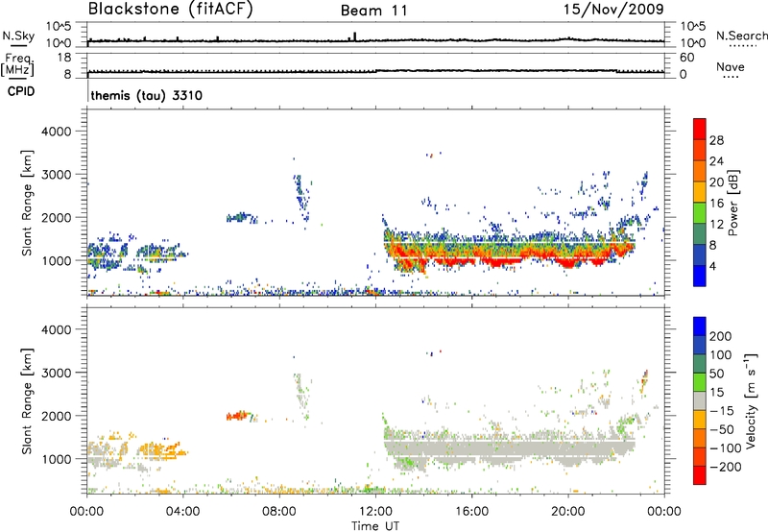Click the Freq. [MHz] axis label
The image size is (768, 532).
pyautogui.click(x=17, y=64)
